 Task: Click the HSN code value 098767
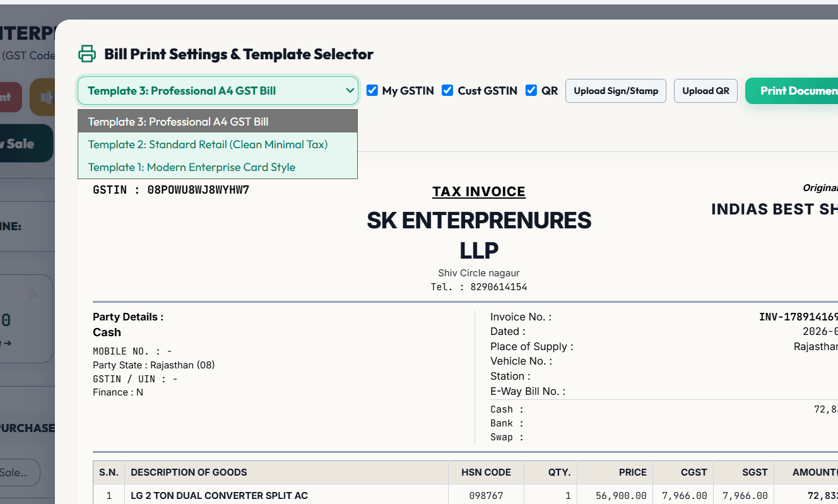pyautogui.click(x=486, y=496)
